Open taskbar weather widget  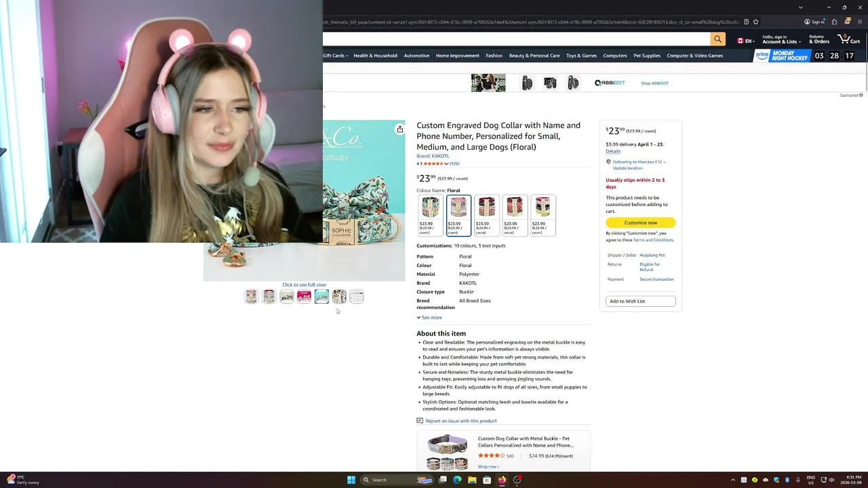pyautogui.click(x=22, y=480)
